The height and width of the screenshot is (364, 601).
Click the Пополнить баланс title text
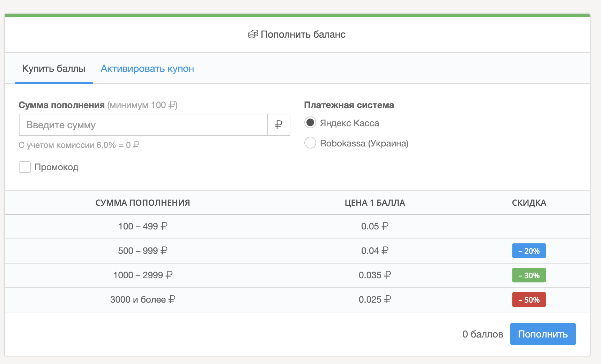(x=303, y=34)
